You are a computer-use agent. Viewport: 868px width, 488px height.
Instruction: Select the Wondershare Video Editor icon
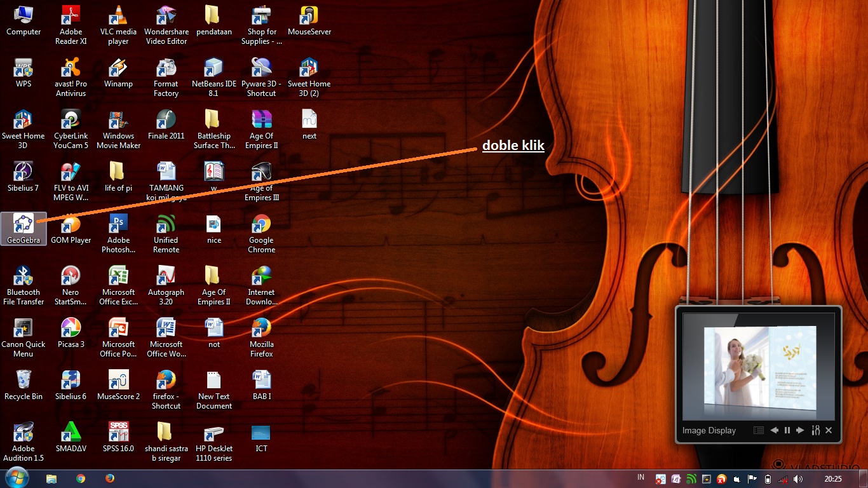coord(166,25)
